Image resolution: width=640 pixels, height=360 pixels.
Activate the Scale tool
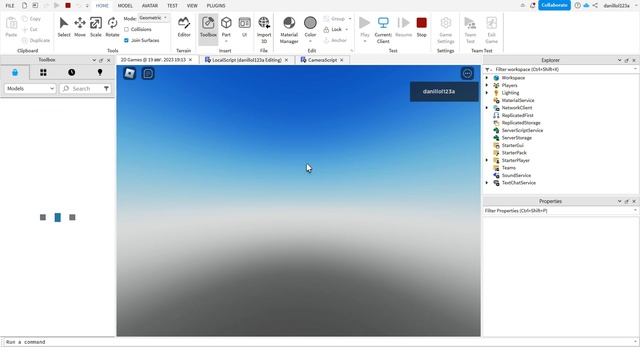pos(96,27)
